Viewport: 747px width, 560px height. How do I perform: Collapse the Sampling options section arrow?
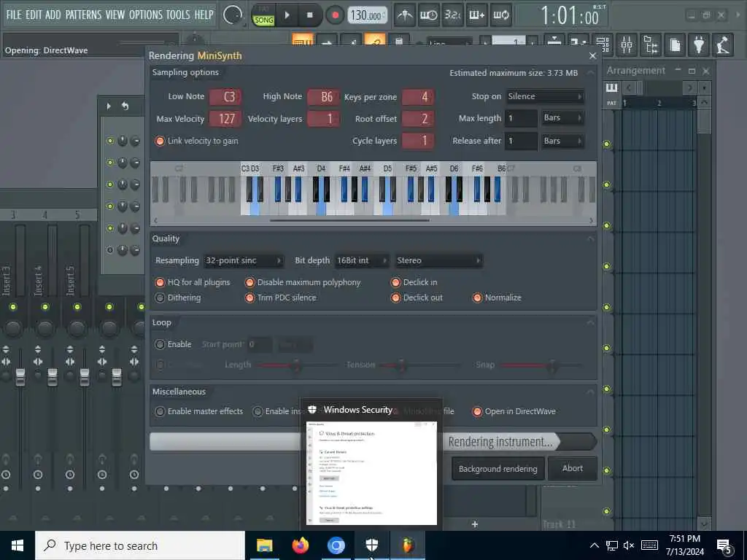coord(591,72)
